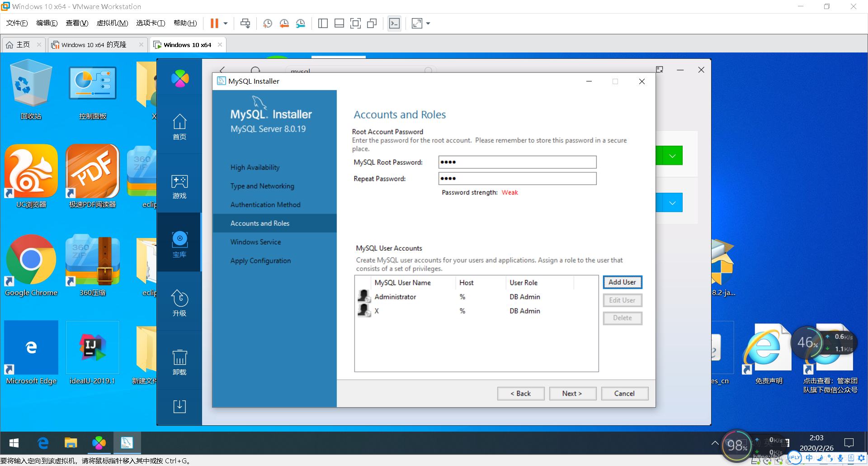Click the thumbnail bar toggle icon
868x466 pixels.
point(339,24)
